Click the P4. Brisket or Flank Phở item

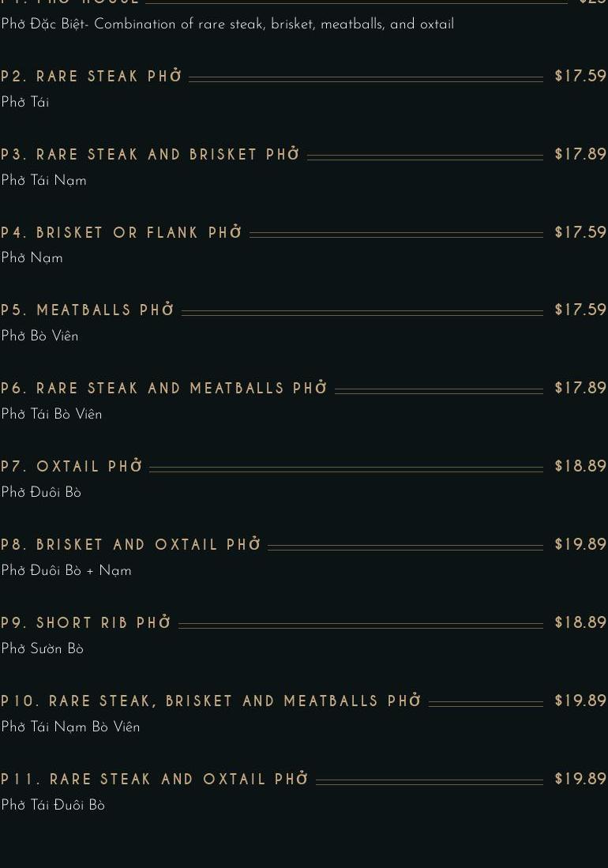pyautogui.click(x=122, y=233)
